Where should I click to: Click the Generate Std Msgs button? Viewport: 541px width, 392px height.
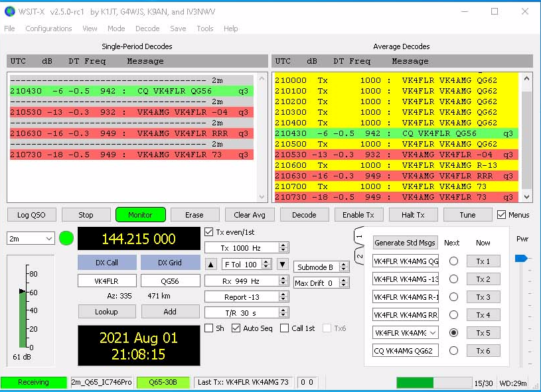(405, 243)
